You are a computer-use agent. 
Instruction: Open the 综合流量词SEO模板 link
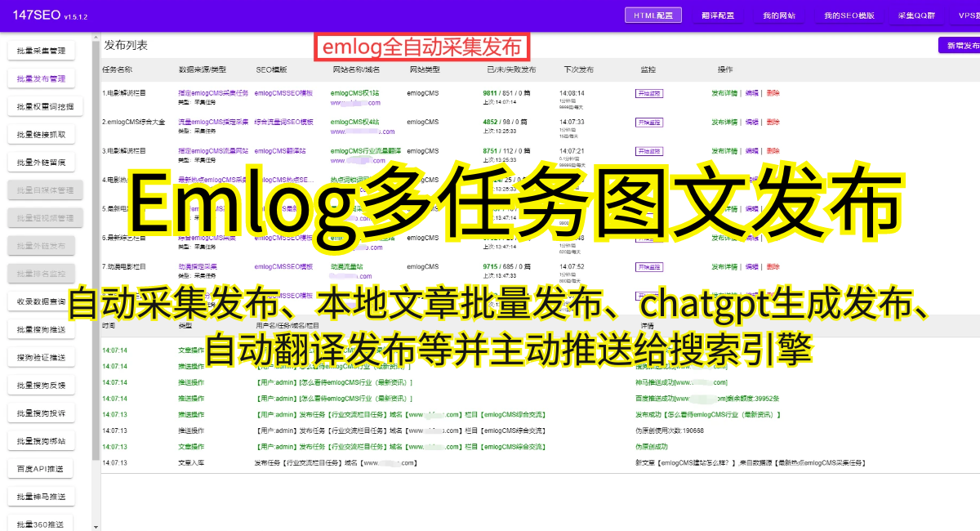pos(284,122)
